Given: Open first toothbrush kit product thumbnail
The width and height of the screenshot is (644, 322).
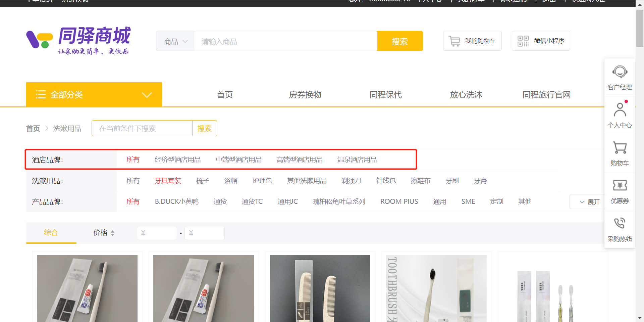Looking at the screenshot, I should [x=87, y=288].
